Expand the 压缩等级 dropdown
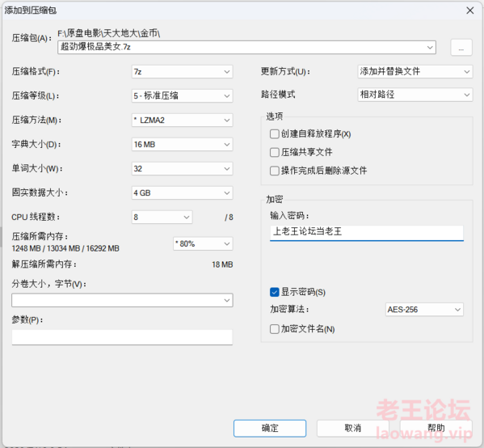Screen dimensions: 484x448 [182, 95]
